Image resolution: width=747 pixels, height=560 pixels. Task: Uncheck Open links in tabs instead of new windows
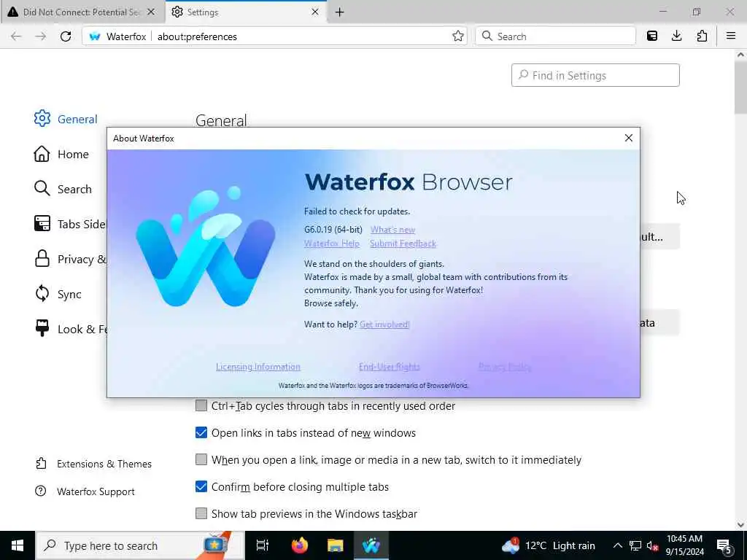tap(201, 432)
